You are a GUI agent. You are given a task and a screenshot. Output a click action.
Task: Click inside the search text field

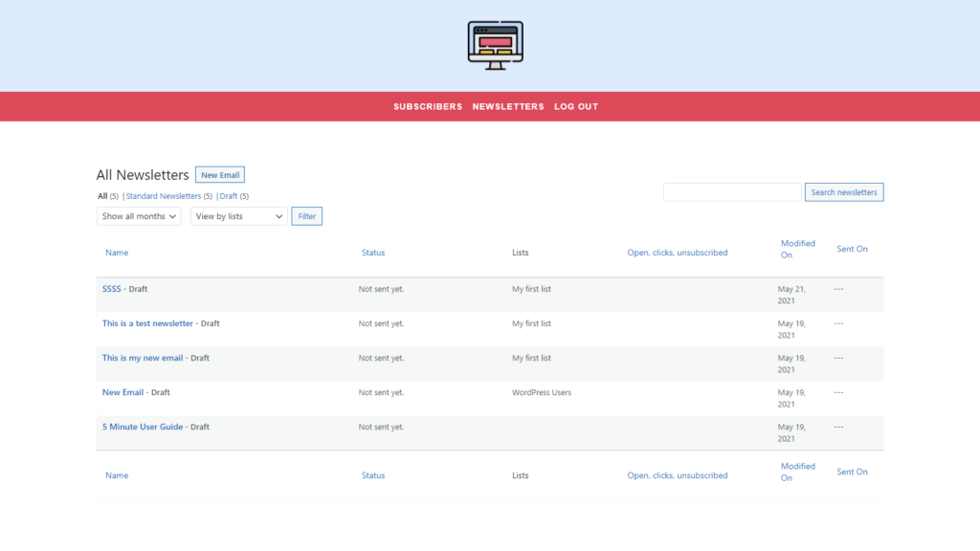coord(732,192)
